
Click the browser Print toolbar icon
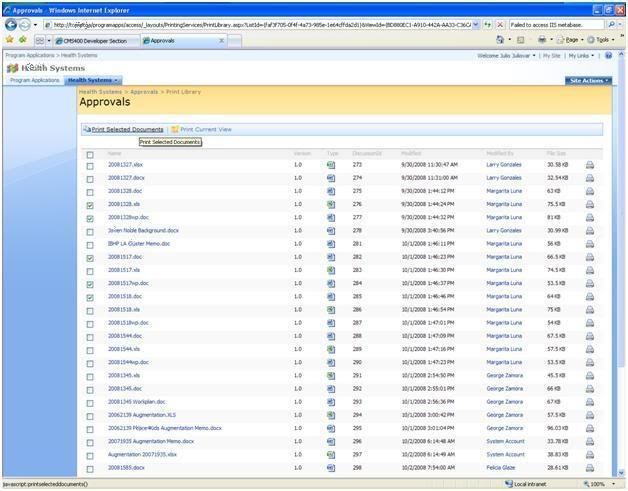[x=542, y=40]
